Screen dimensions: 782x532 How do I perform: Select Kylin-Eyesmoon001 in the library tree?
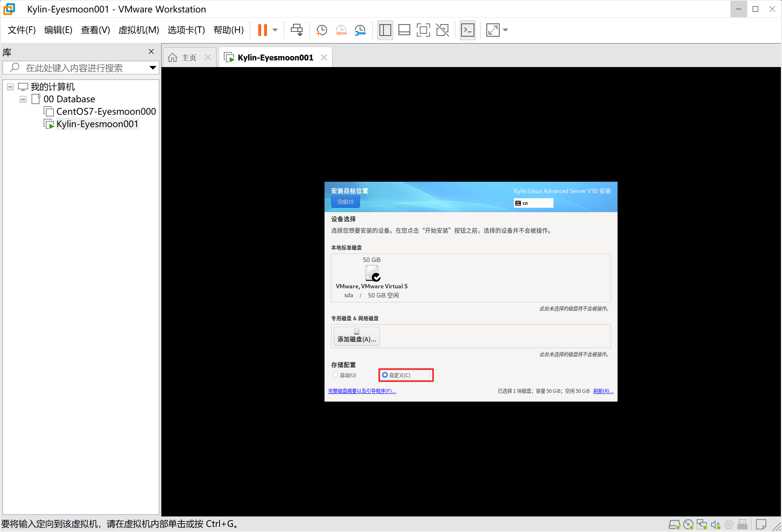97,124
